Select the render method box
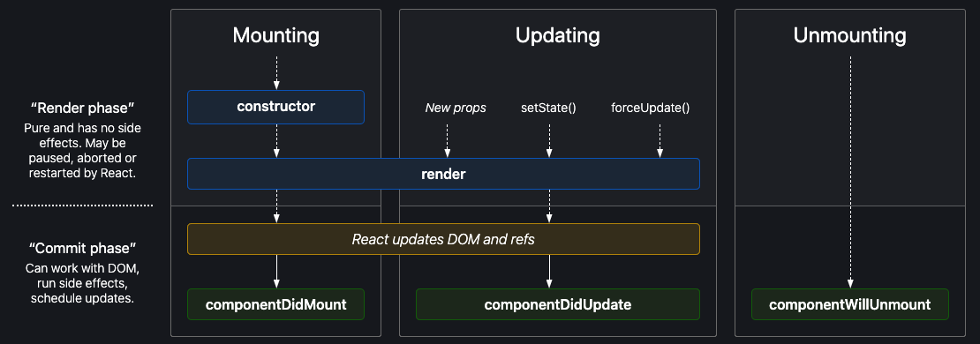Viewport: 980px width, 344px height. click(443, 174)
